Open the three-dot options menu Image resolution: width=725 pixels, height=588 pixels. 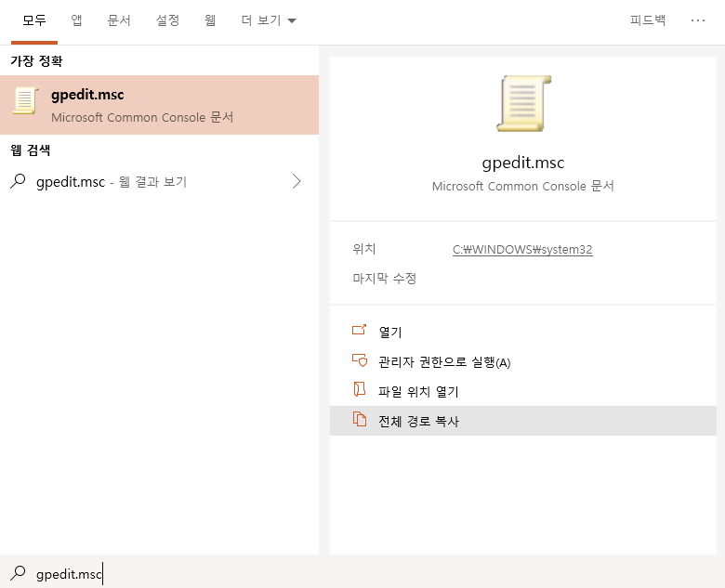click(x=698, y=20)
